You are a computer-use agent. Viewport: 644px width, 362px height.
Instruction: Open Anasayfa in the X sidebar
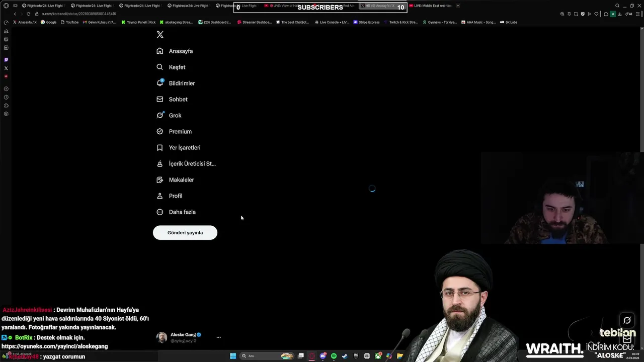pyautogui.click(x=175, y=51)
